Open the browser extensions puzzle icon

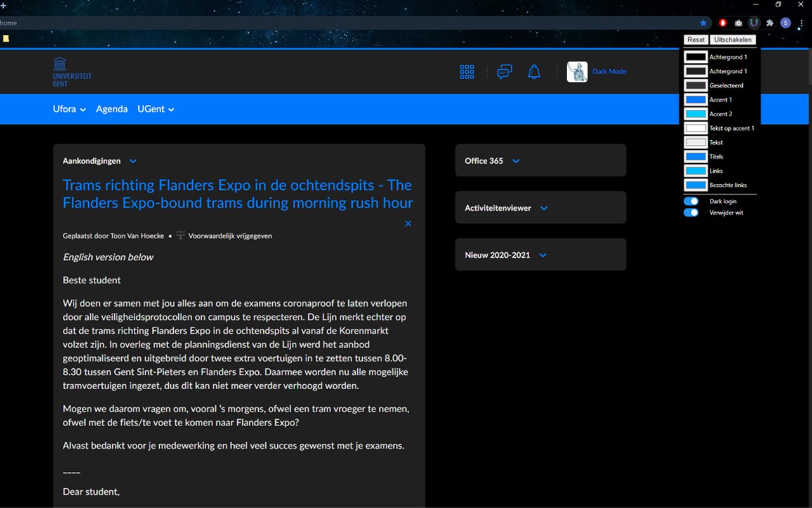[769, 23]
